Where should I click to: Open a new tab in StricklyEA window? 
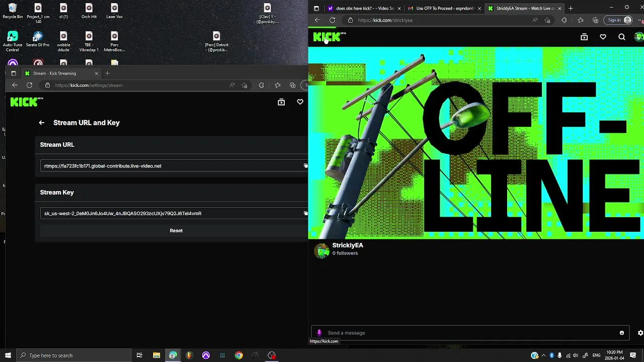point(571,9)
